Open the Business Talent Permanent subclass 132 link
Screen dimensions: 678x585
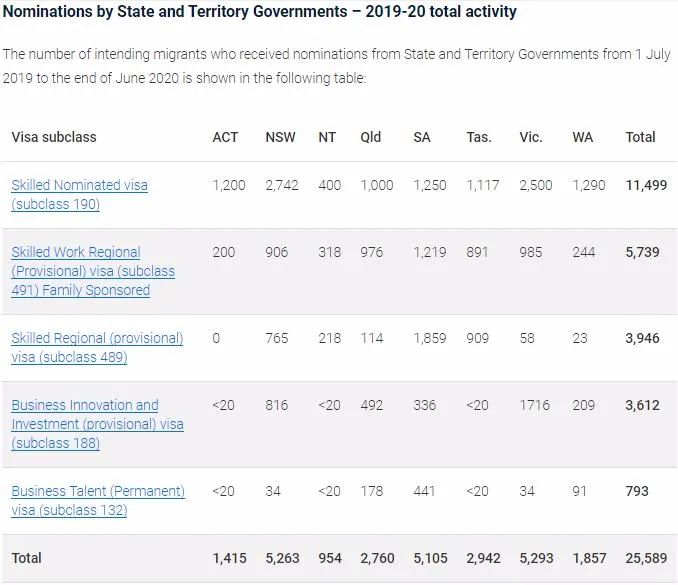pos(98,500)
